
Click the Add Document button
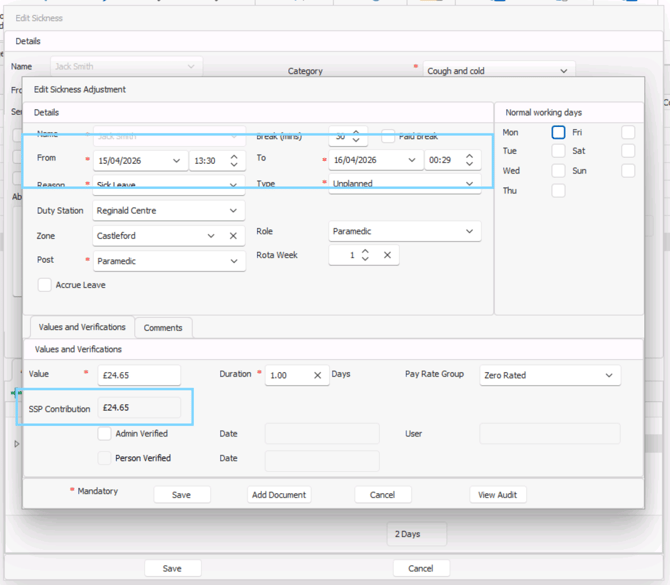point(279,494)
